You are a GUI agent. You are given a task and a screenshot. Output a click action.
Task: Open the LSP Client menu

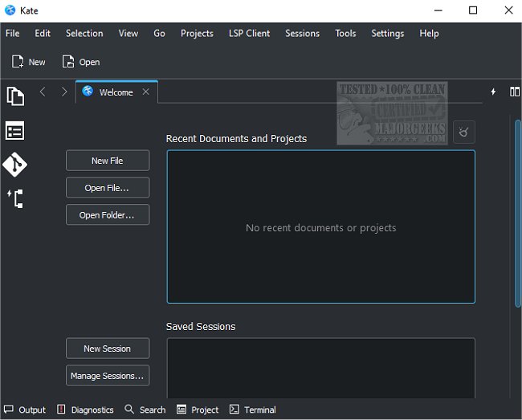(249, 33)
